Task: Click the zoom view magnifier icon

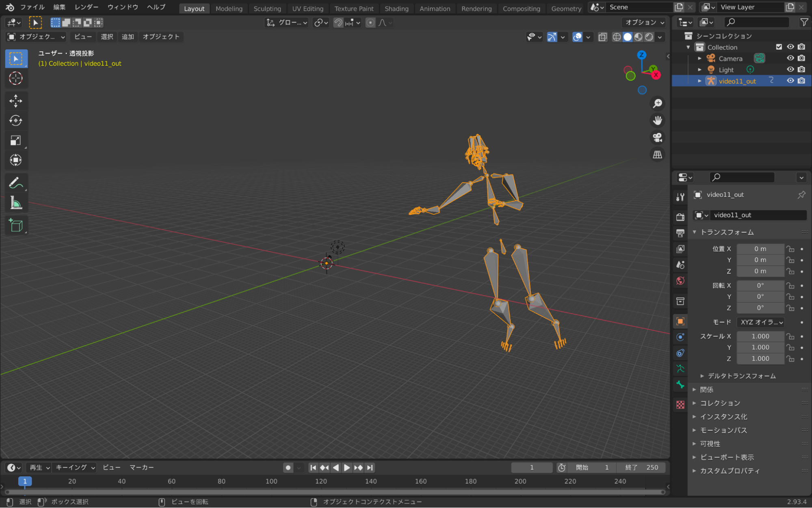Action: [x=657, y=104]
